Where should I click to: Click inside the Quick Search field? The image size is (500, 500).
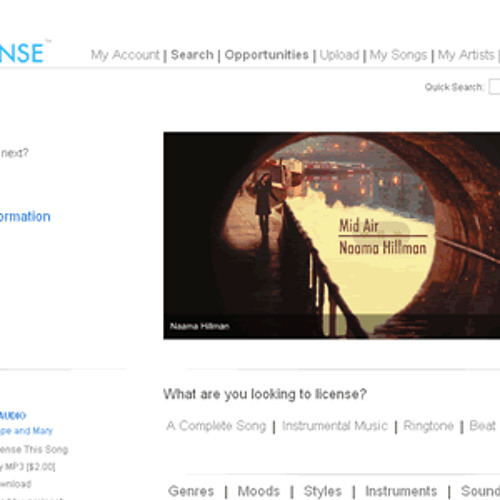tap(494, 87)
